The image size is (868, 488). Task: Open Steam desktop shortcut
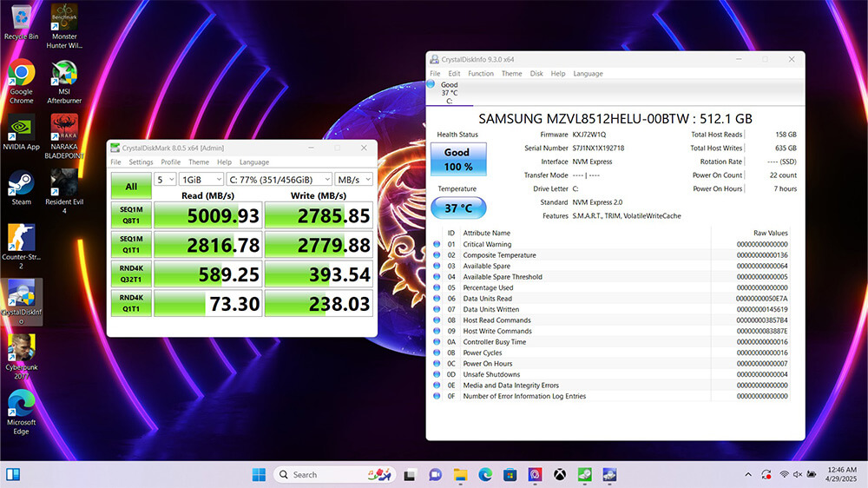(21, 188)
